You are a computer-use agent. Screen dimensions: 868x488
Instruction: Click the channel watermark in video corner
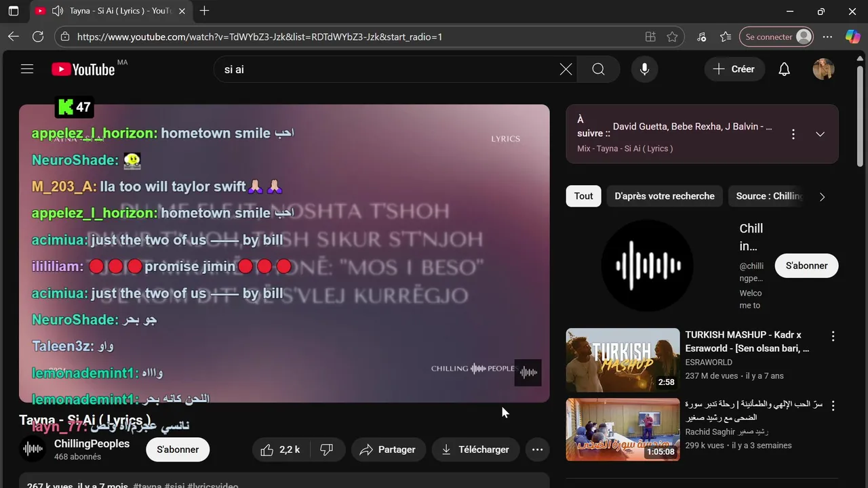coord(528,372)
